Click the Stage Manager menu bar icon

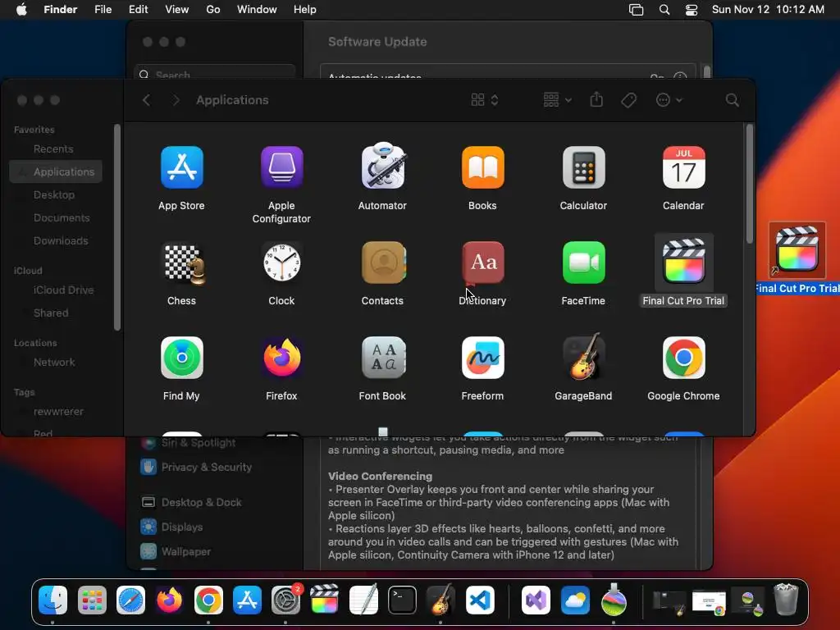click(636, 10)
